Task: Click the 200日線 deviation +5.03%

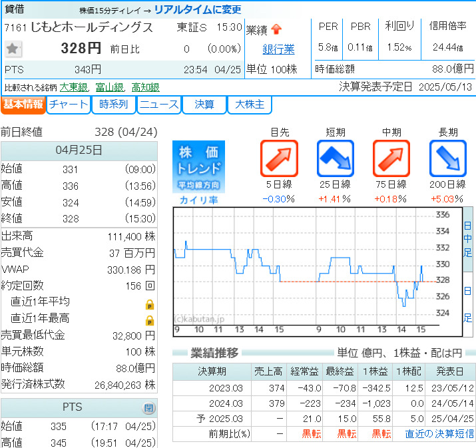Action: point(447,199)
